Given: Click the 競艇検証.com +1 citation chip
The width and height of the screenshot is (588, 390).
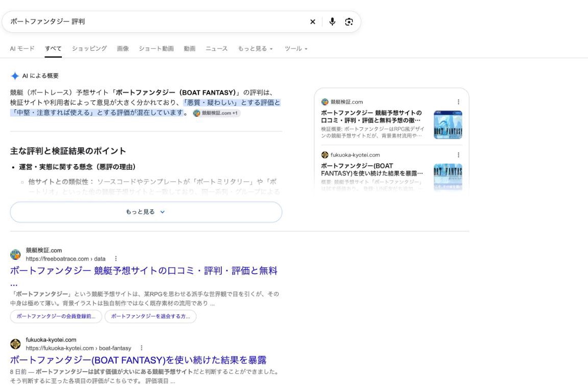Looking at the screenshot, I should [216, 113].
